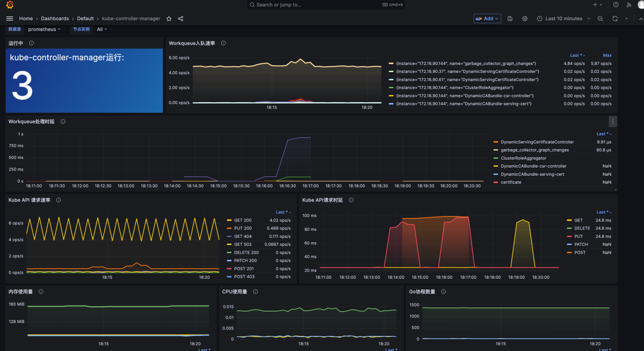Open the hamburger navigation menu
This screenshot has width=644, height=351.
[10, 18]
